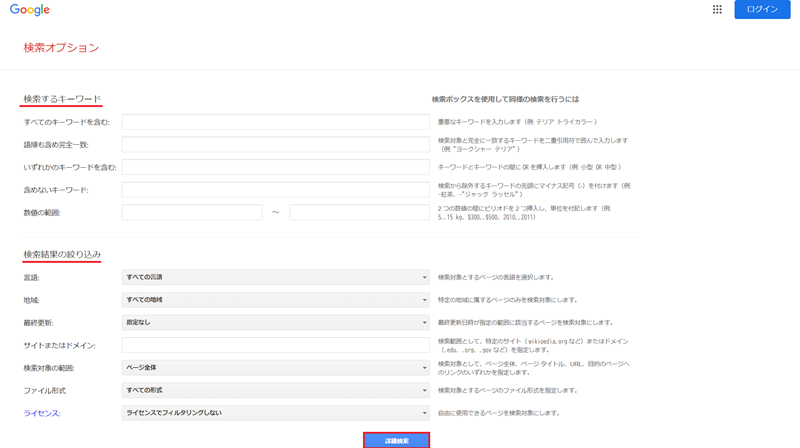Click the 検索ボックスを使用して同様の検索を行うには heading
The width and height of the screenshot is (800, 448).
pos(505,99)
